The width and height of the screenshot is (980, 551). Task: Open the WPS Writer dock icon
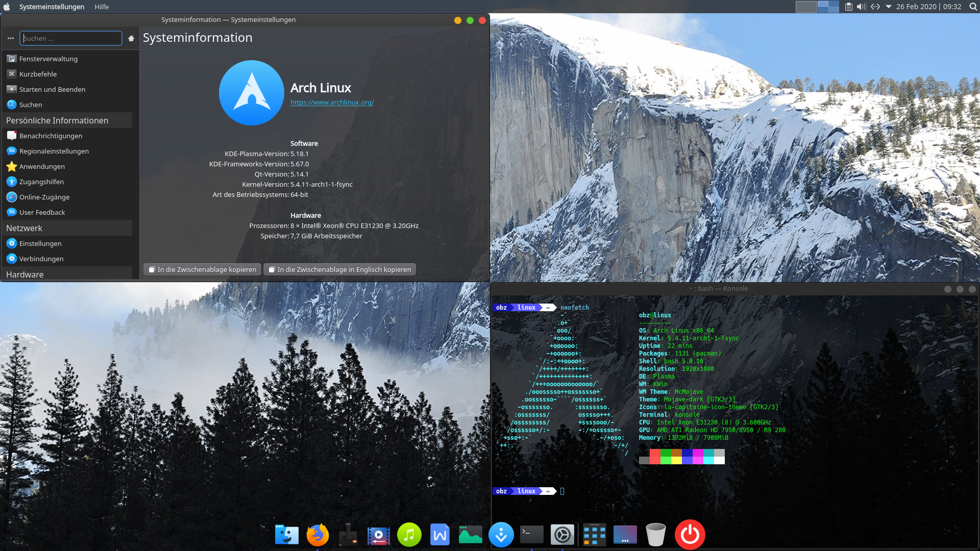click(x=440, y=535)
